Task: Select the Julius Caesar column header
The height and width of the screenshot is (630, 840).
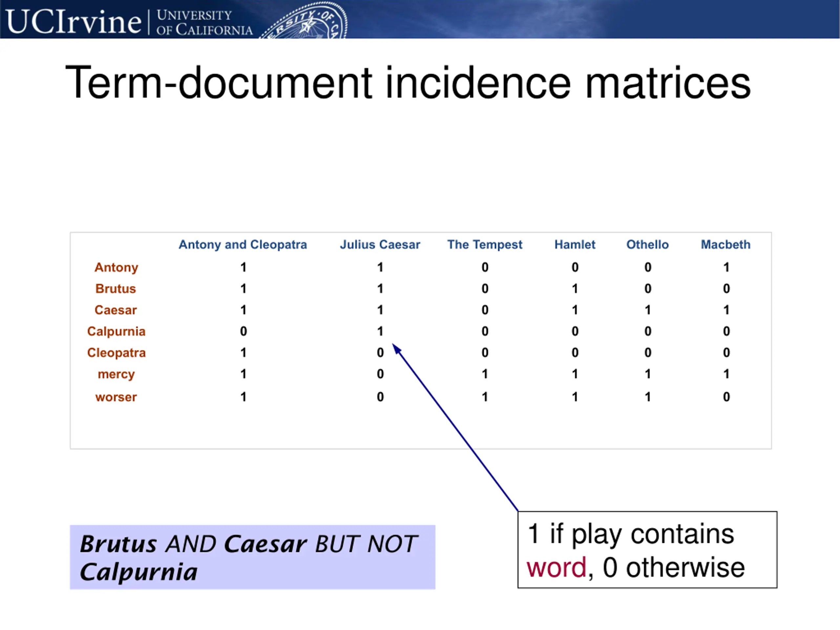Action: (380, 244)
